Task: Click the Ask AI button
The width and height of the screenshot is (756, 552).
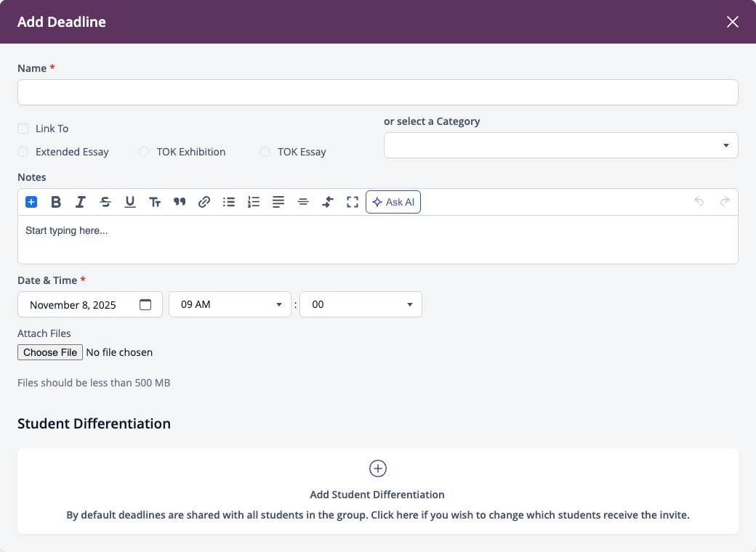Action: coord(393,202)
